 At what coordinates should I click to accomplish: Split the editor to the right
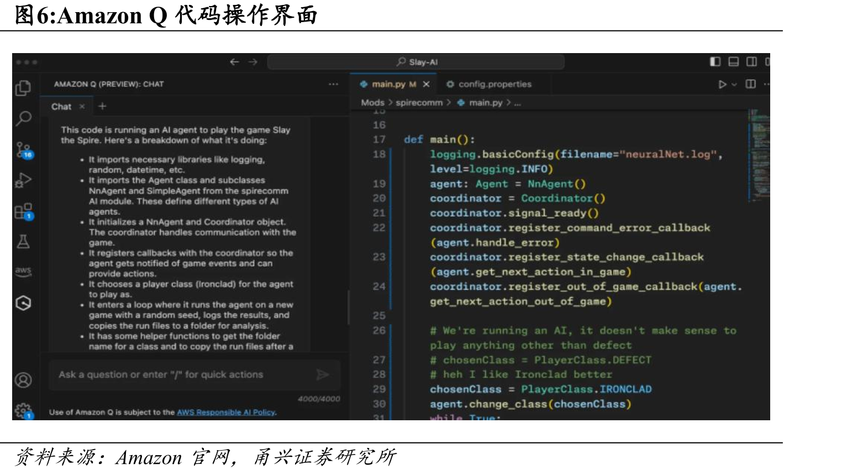click(750, 84)
